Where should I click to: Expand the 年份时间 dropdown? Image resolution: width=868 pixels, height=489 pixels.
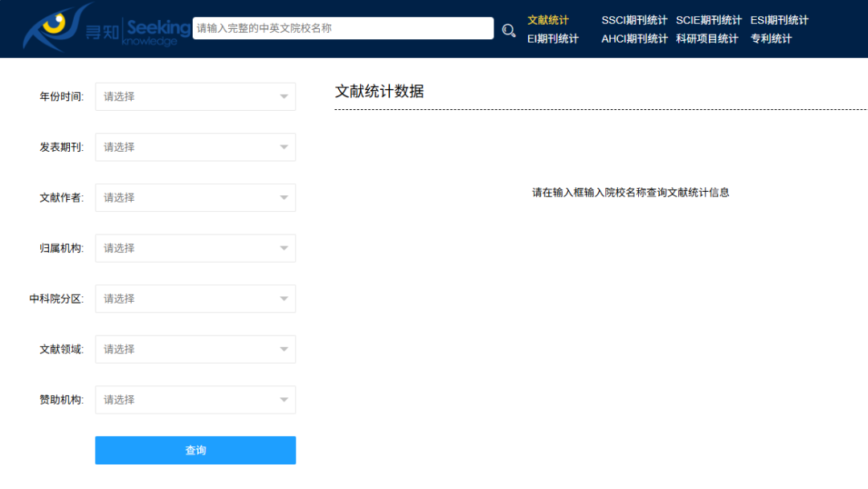[195, 96]
